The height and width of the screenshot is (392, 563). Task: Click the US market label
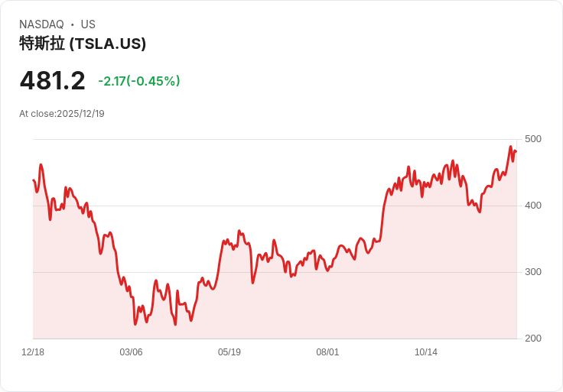click(x=88, y=24)
